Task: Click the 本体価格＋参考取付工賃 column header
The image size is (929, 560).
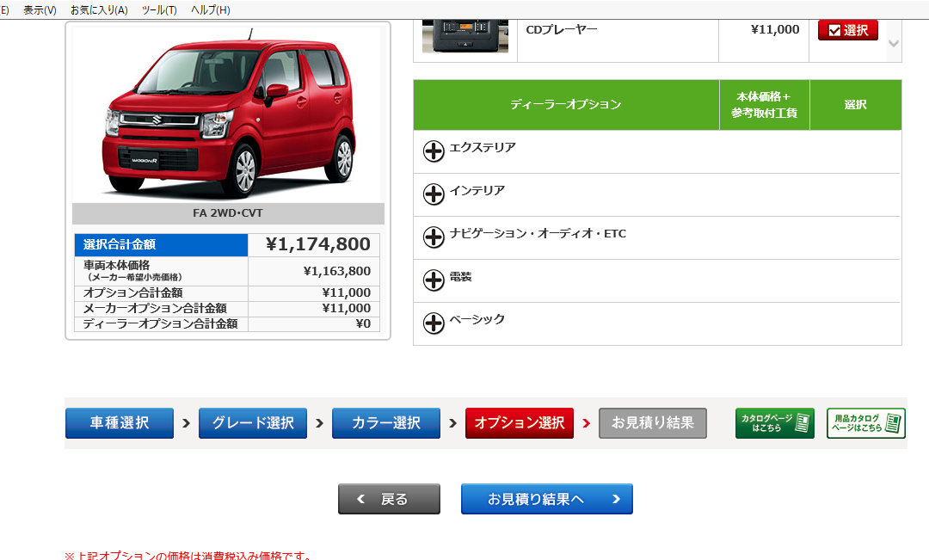Action: point(765,104)
